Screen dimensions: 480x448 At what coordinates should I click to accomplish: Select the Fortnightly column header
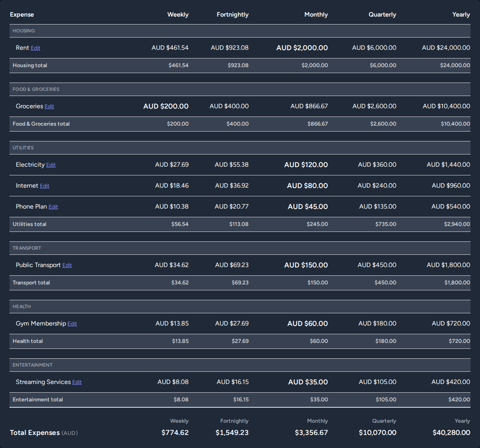232,15
